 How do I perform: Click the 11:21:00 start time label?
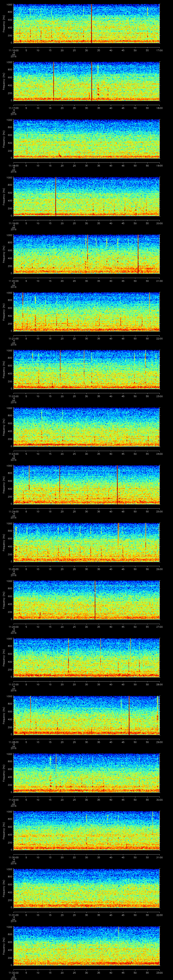pos(14,339)
